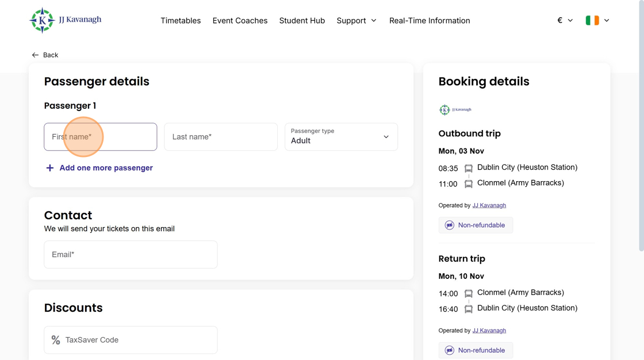The image size is (644, 360).
Task: Click the outbound JJ Kavanagh operator link
Action: click(489, 205)
